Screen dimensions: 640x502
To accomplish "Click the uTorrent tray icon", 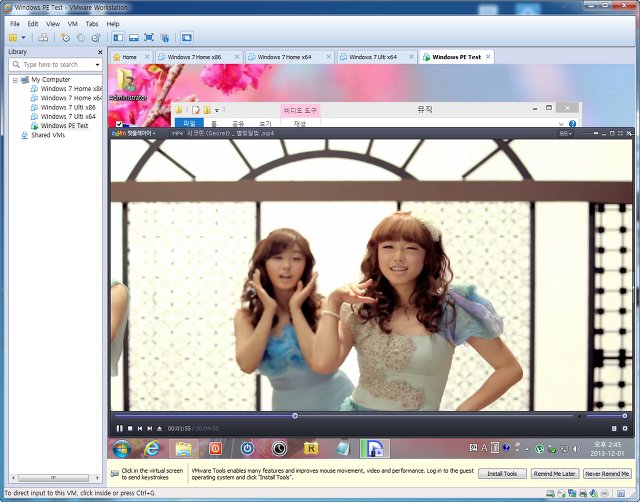I will (x=540, y=449).
